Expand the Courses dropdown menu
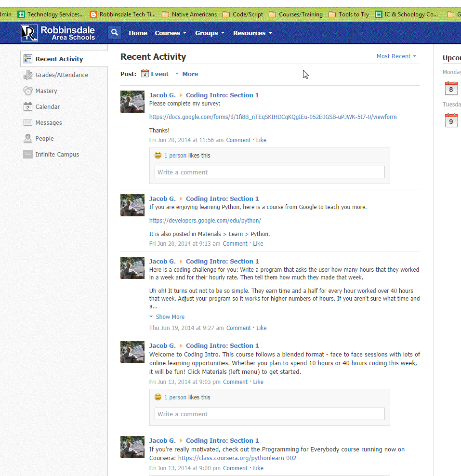The image size is (461, 476). click(171, 33)
